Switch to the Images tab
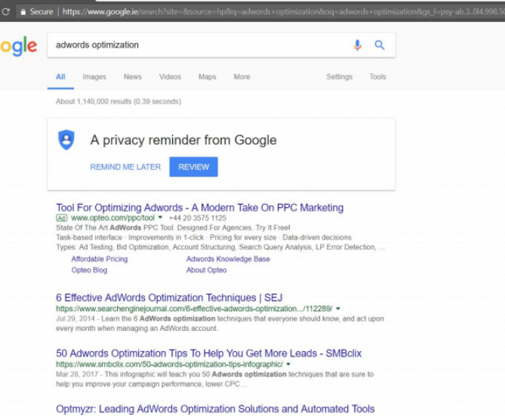505x420 pixels. click(x=94, y=77)
